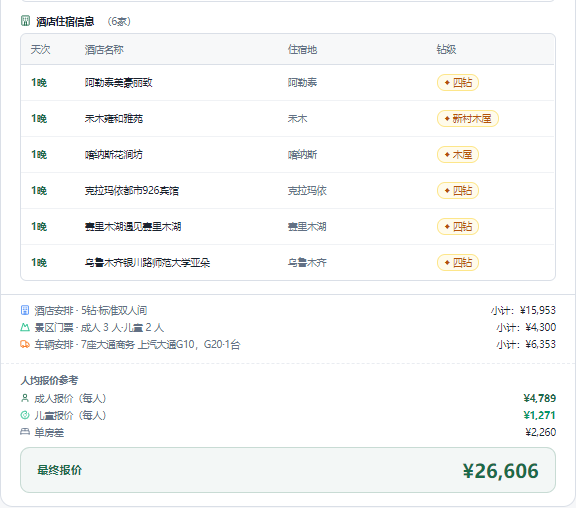
Task: Click the 天次 column header
Action: pyautogui.click(x=40, y=49)
